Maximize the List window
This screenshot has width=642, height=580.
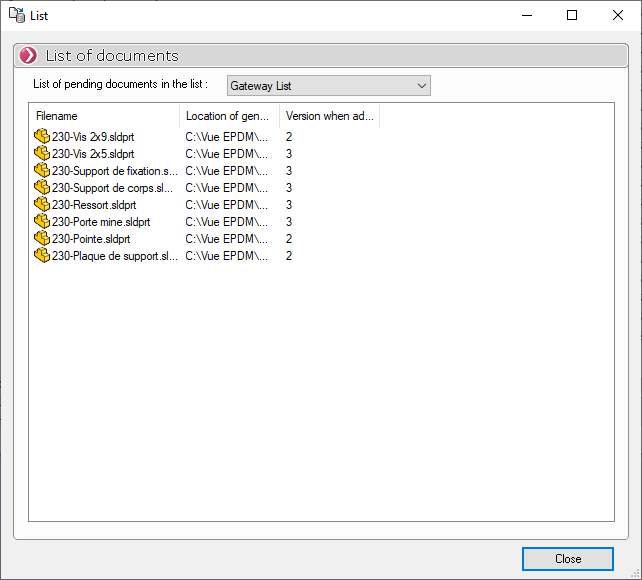(572, 15)
